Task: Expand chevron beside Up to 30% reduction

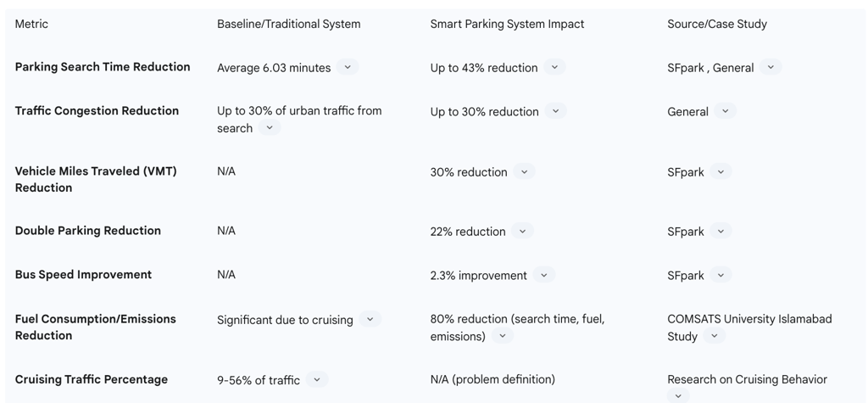Action: pos(555,111)
